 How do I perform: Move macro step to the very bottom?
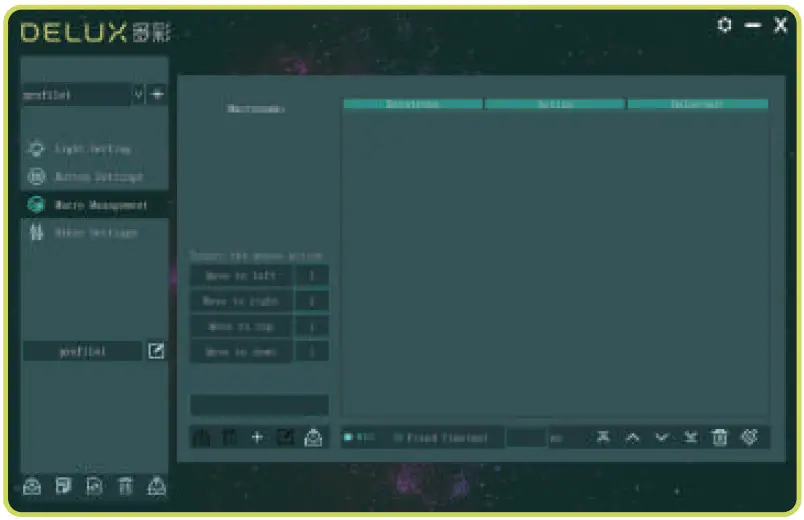(691, 437)
